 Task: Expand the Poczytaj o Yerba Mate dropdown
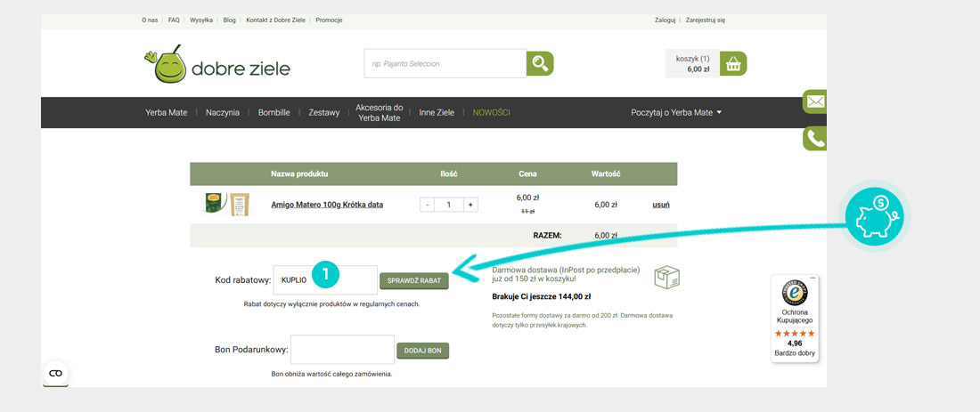pyautogui.click(x=675, y=113)
